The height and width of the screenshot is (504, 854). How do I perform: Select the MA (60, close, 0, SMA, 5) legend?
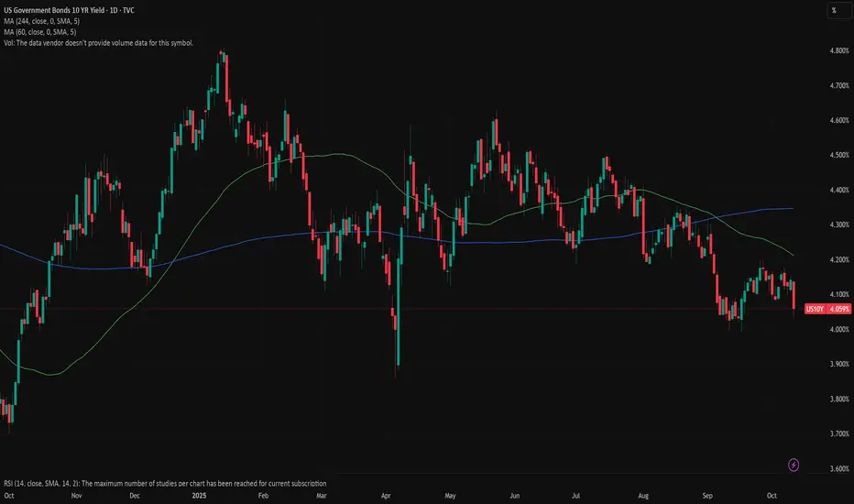click(39, 31)
